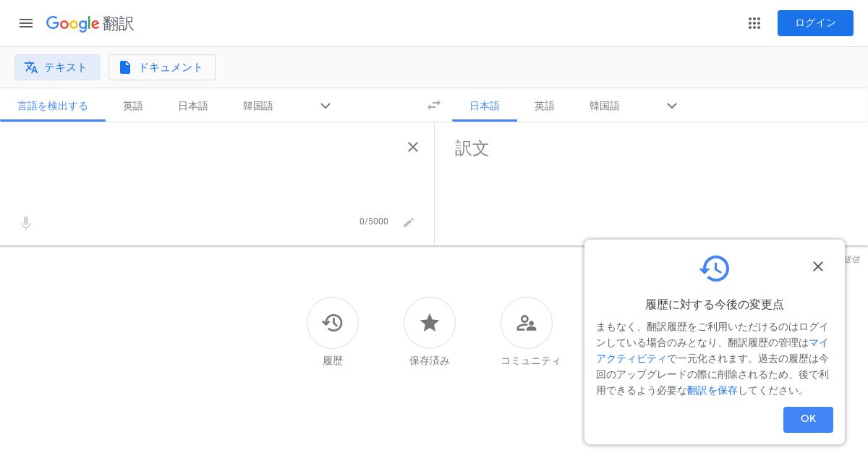Open the handwriting pencil input tool
This screenshot has height=456, width=868.
(x=409, y=222)
